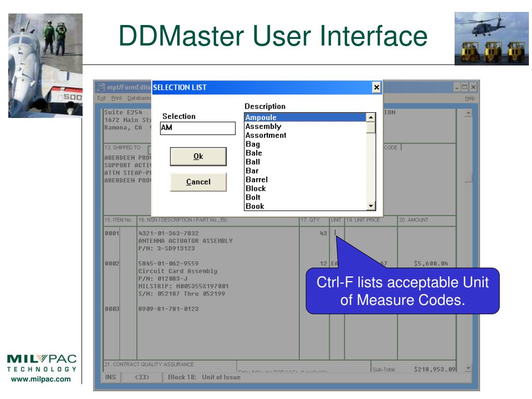The image size is (532, 399).
Task: Click item number 0003 in the form
Action: [112, 309]
